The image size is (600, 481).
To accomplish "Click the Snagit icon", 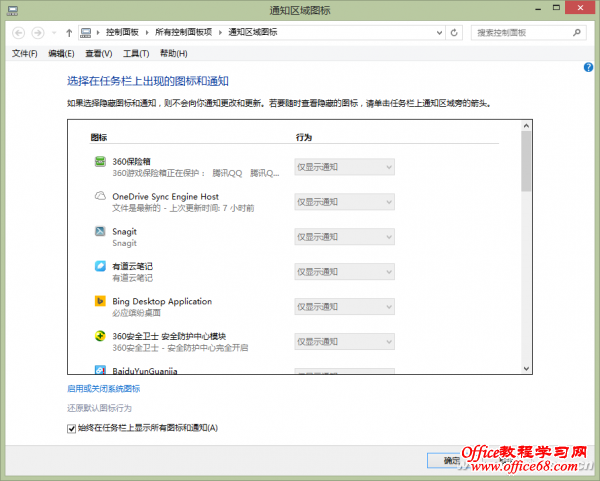I will point(100,231).
